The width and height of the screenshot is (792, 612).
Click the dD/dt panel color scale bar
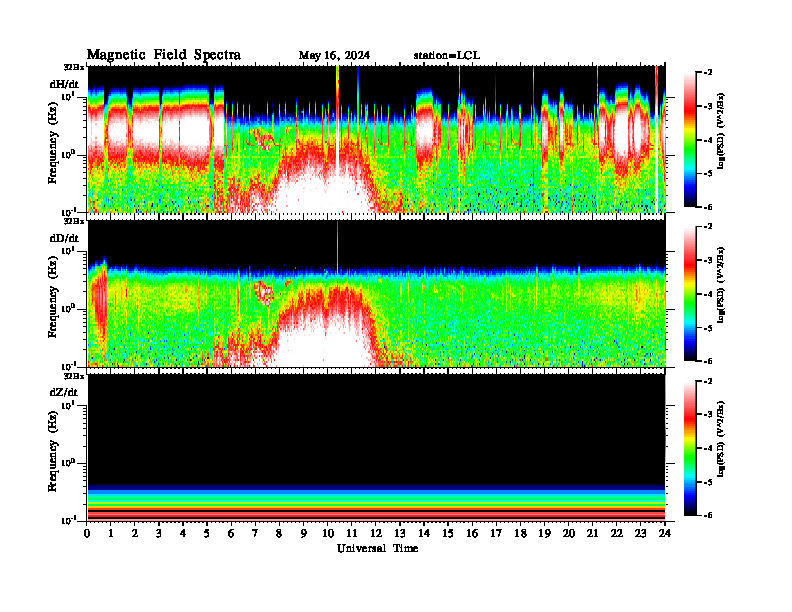click(690, 293)
